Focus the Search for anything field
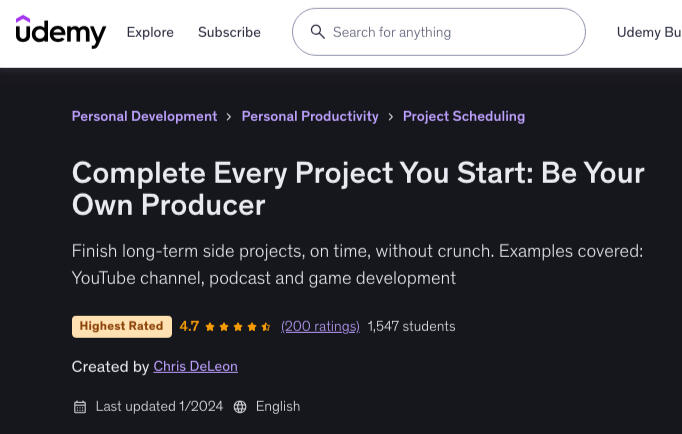The height and width of the screenshot is (434, 682). pyautogui.click(x=439, y=32)
